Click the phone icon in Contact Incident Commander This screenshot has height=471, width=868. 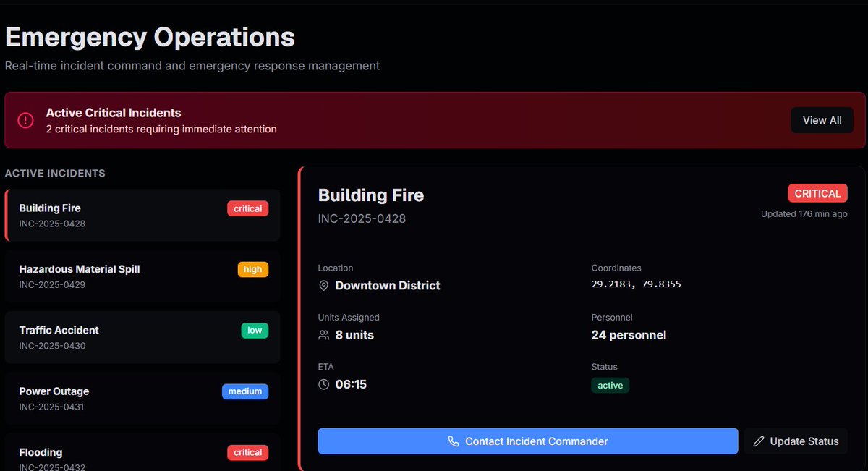(454, 441)
